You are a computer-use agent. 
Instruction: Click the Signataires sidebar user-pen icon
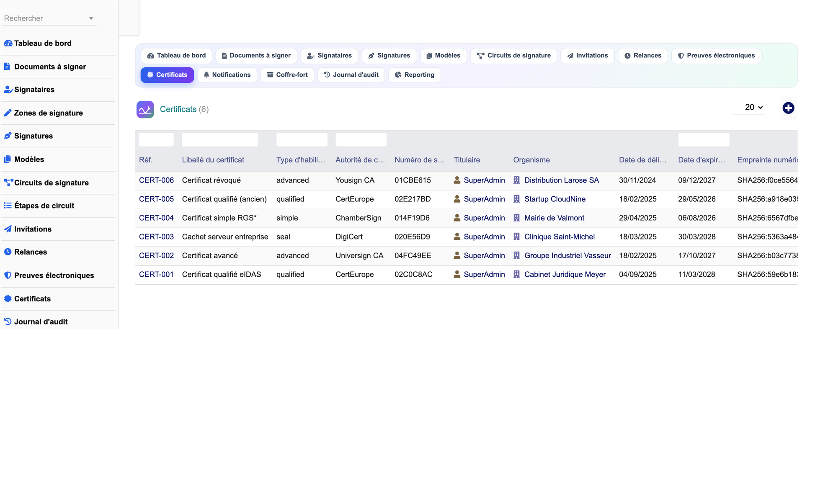coord(8,90)
